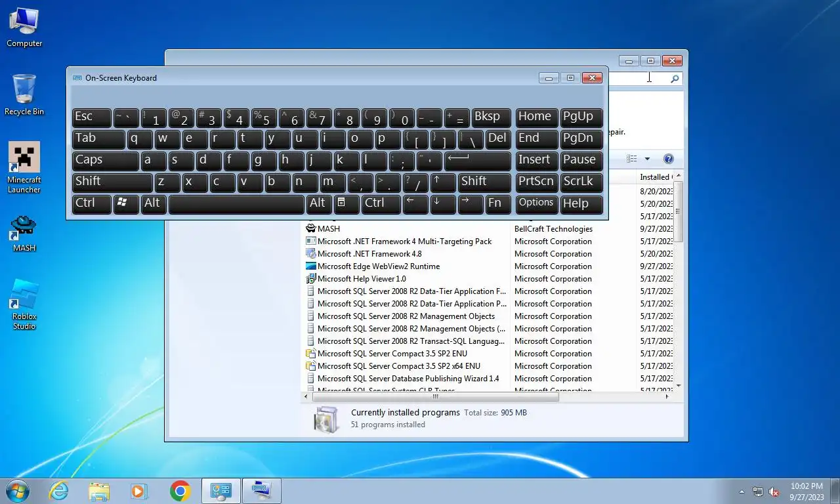
Task: Launch Internet Explorer from the taskbar
Action: coord(58,491)
